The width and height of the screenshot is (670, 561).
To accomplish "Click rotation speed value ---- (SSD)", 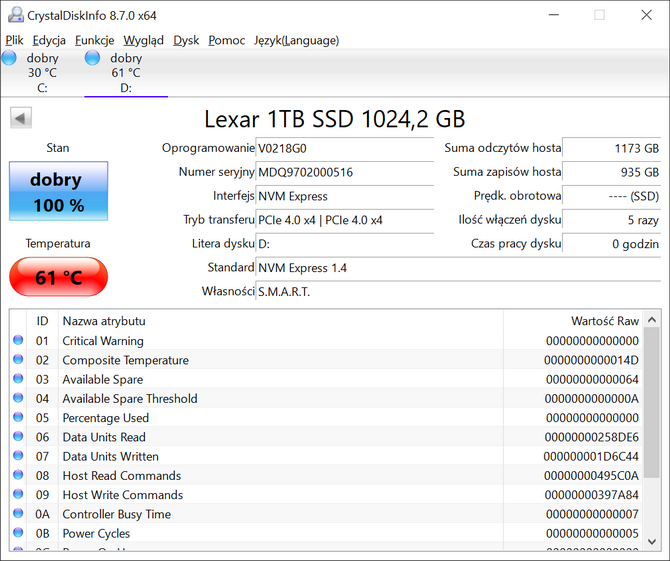I will pyautogui.click(x=611, y=196).
